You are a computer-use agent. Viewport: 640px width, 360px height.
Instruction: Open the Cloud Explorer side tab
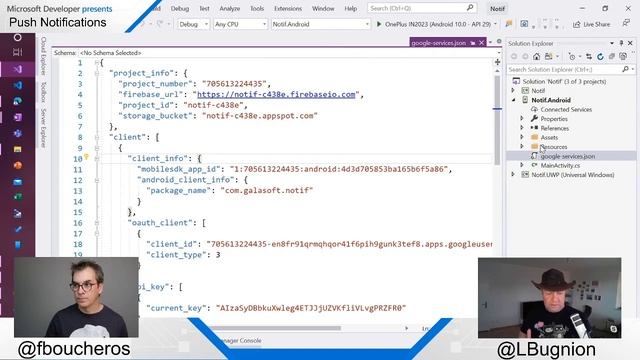tap(43, 56)
